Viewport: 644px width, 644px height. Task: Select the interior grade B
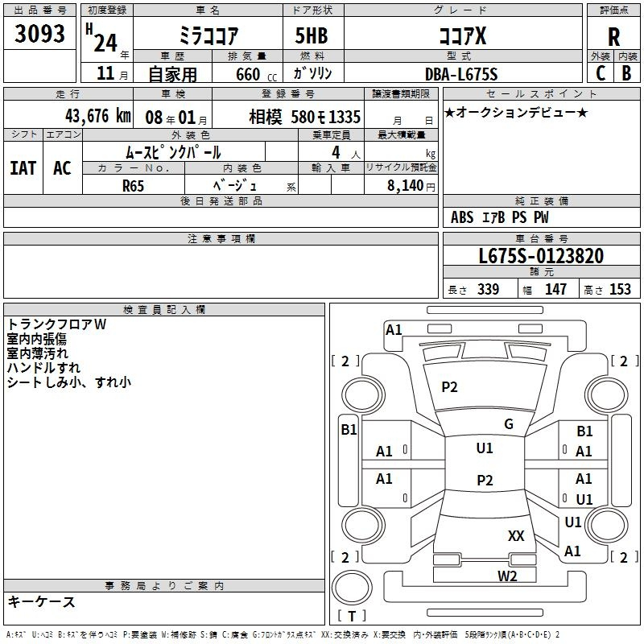click(626, 73)
